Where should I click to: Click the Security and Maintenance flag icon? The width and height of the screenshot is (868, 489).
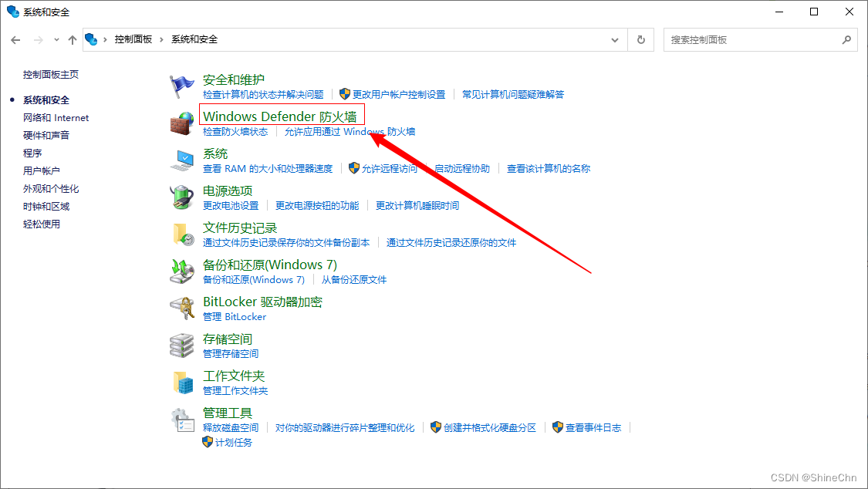tap(181, 86)
